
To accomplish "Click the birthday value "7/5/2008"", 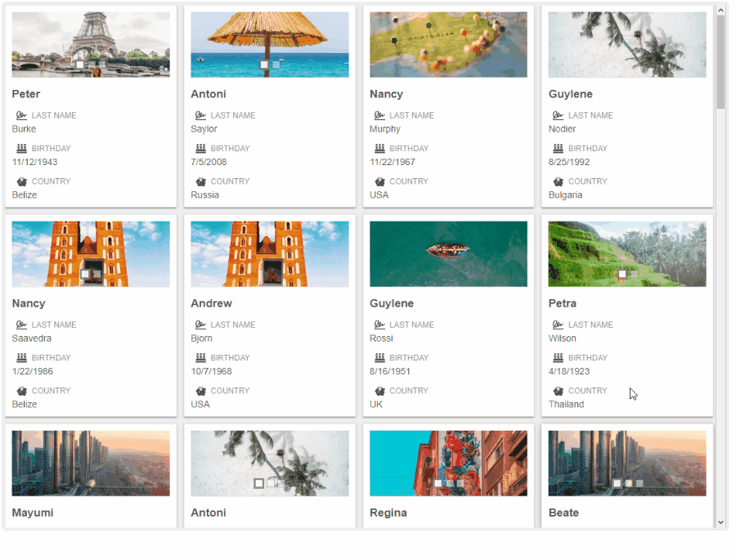I will pos(209,162).
